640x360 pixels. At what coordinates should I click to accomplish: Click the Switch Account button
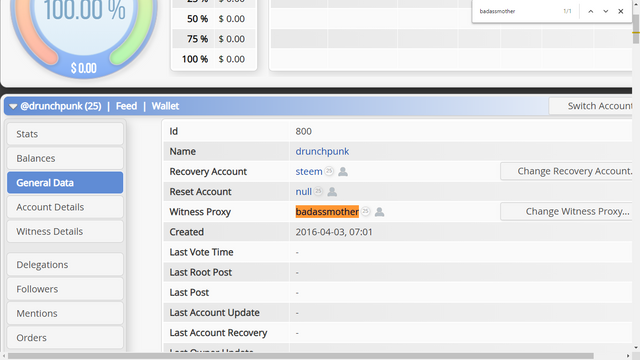[590, 106]
